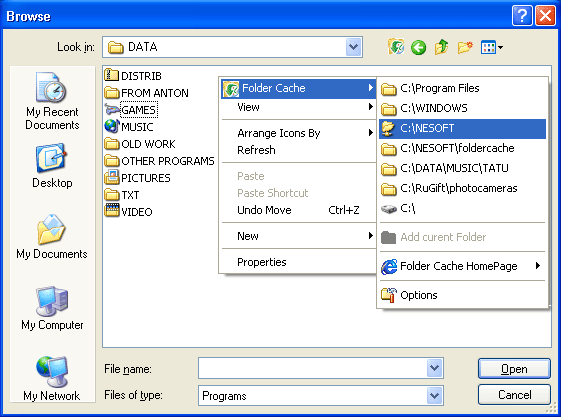
Task: Select Desktop in the places bar
Action: tap(52, 166)
